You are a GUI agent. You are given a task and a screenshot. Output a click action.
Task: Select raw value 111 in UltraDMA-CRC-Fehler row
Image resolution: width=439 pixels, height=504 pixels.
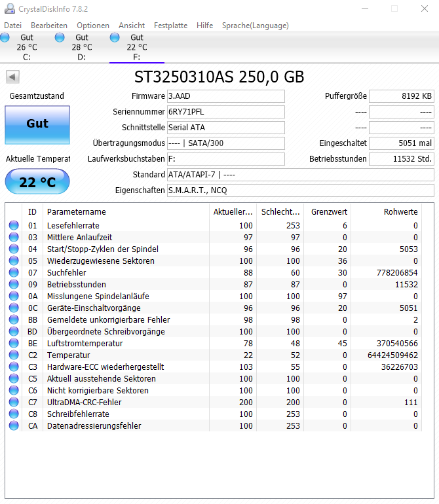point(411,402)
